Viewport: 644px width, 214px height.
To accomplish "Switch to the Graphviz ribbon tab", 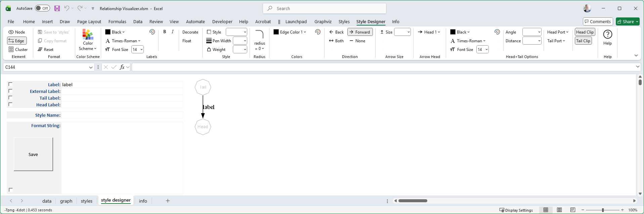I will [323, 22].
